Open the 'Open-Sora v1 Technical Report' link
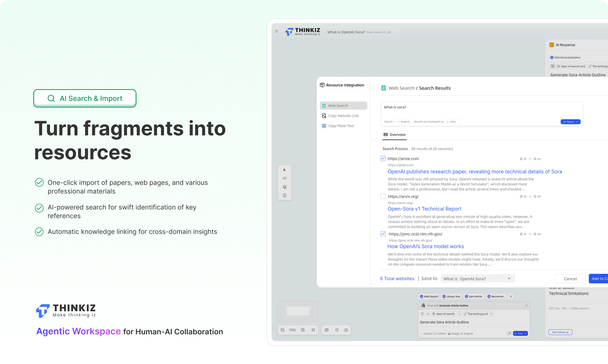608x364 pixels. (424, 209)
